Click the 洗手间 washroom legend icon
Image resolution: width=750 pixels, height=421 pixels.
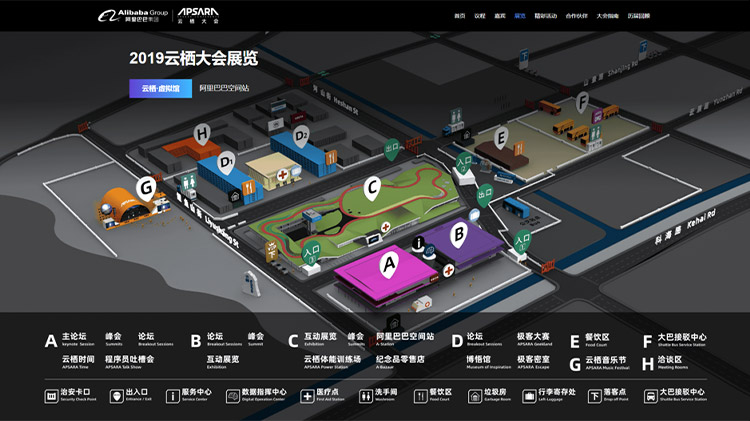[x=366, y=396]
